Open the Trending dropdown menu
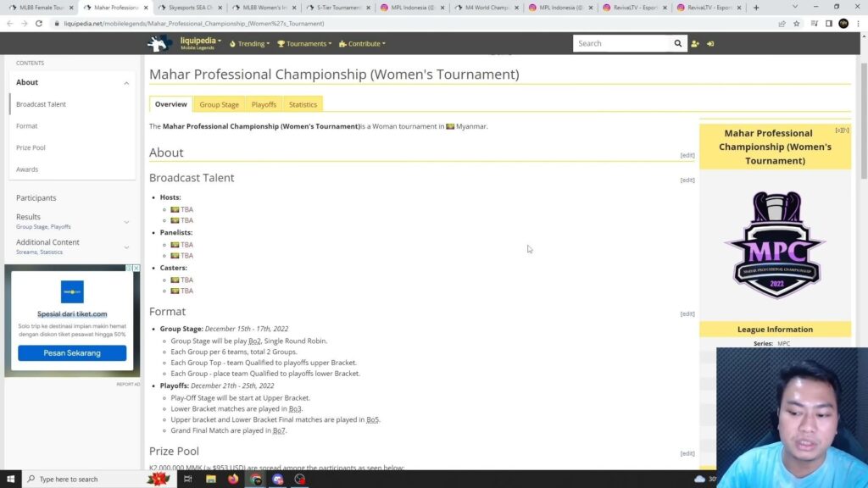This screenshot has width=868, height=488. [x=250, y=43]
